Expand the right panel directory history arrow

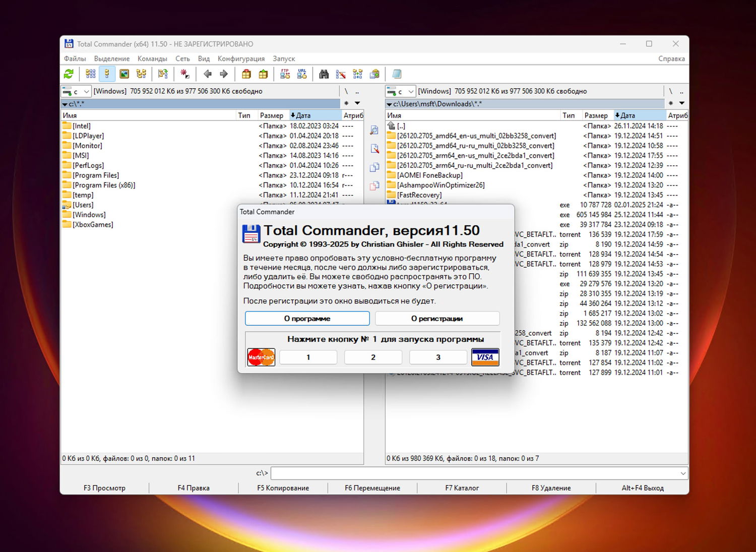[682, 103]
